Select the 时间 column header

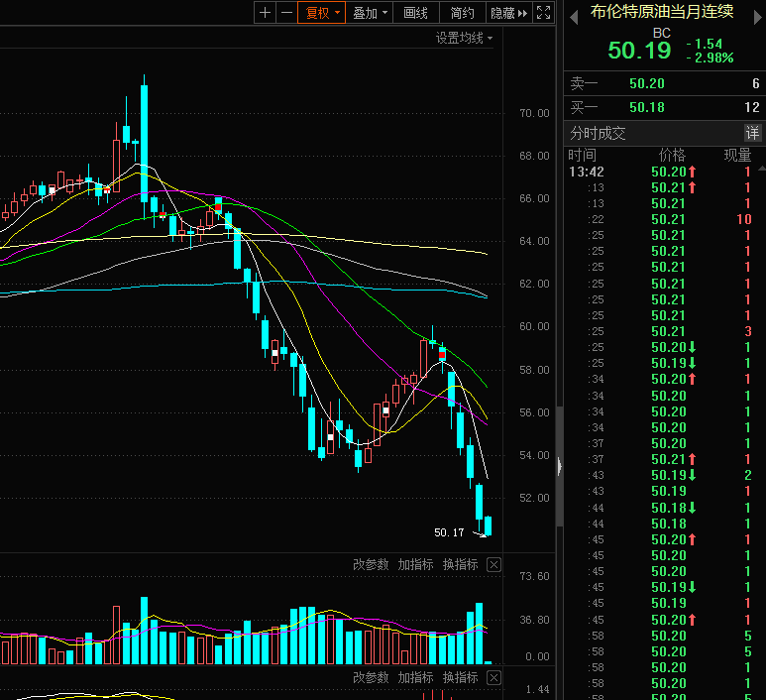pos(582,156)
